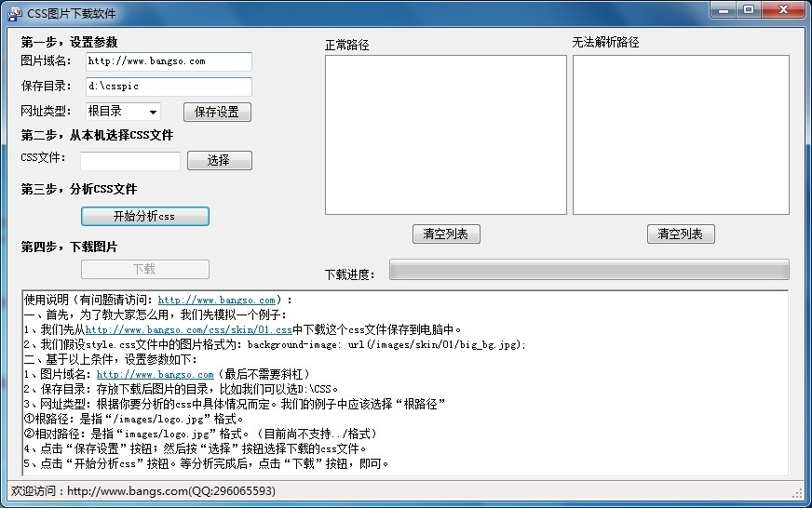Click into the 保存目录 text box

(x=168, y=87)
